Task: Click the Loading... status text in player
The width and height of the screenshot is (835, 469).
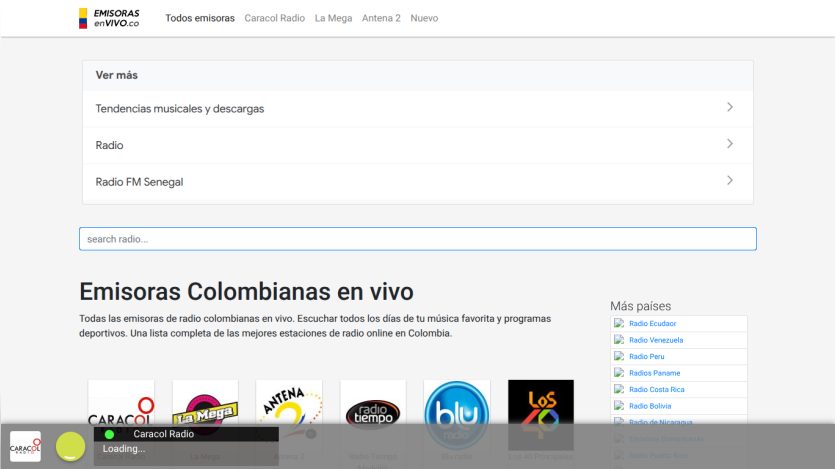Action: [124, 449]
